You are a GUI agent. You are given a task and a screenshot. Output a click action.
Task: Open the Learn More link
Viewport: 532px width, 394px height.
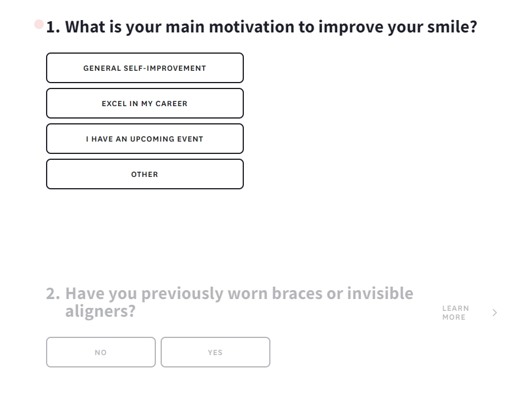(x=455, y=313)
